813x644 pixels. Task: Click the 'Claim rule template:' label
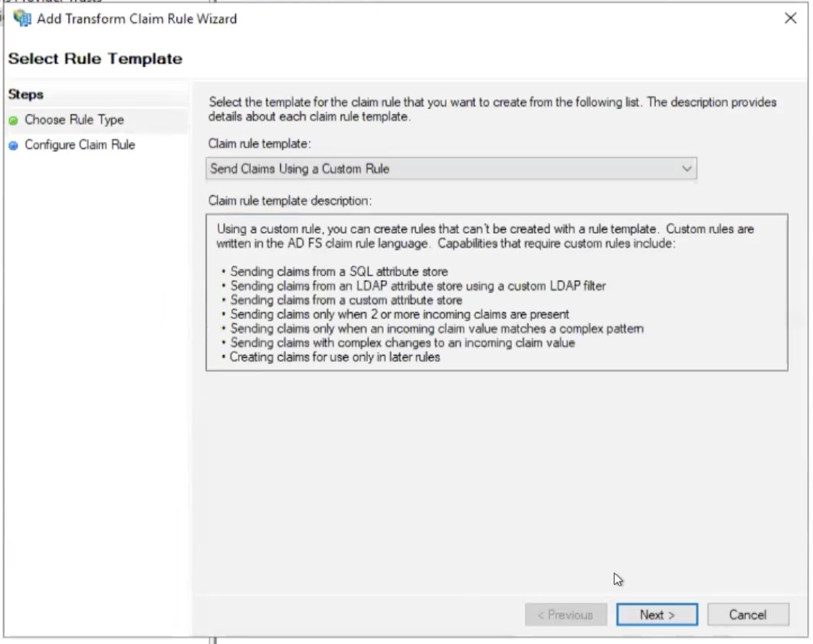tap(259, 144)
